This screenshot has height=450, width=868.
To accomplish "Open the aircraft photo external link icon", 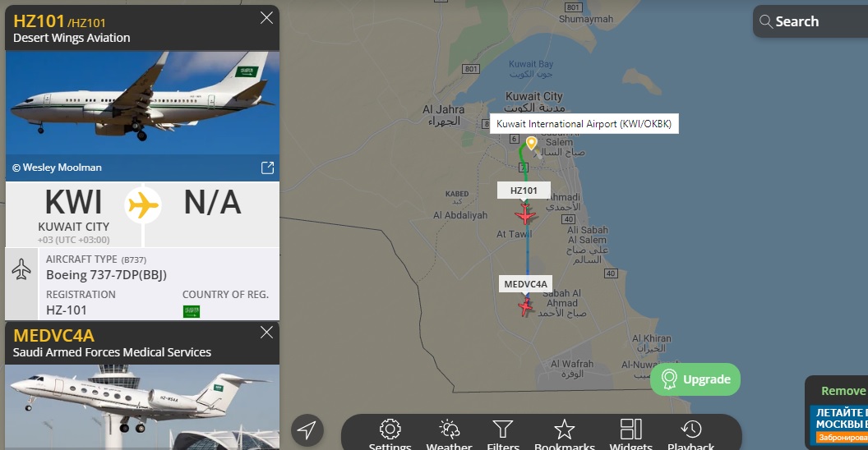I will pos(267,168).
